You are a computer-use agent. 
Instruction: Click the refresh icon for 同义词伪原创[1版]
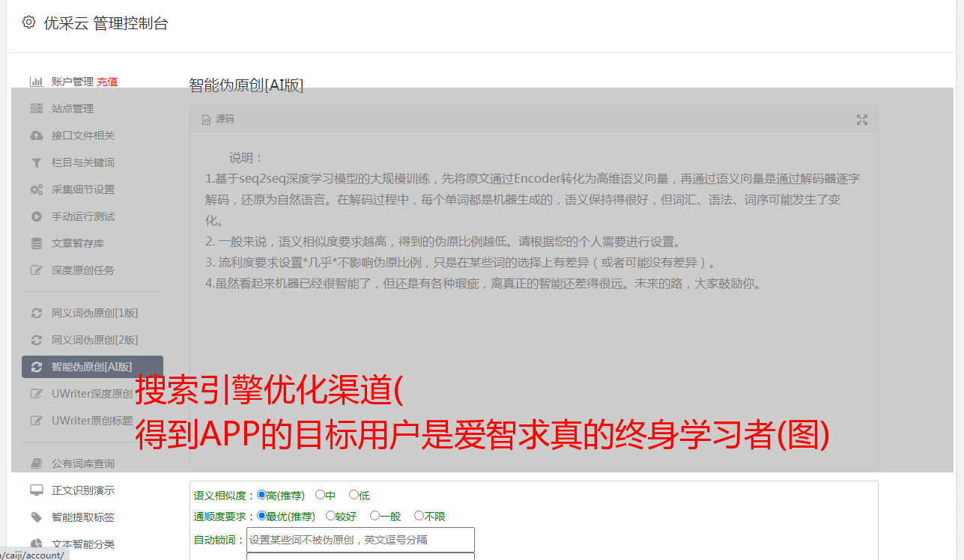36,313
